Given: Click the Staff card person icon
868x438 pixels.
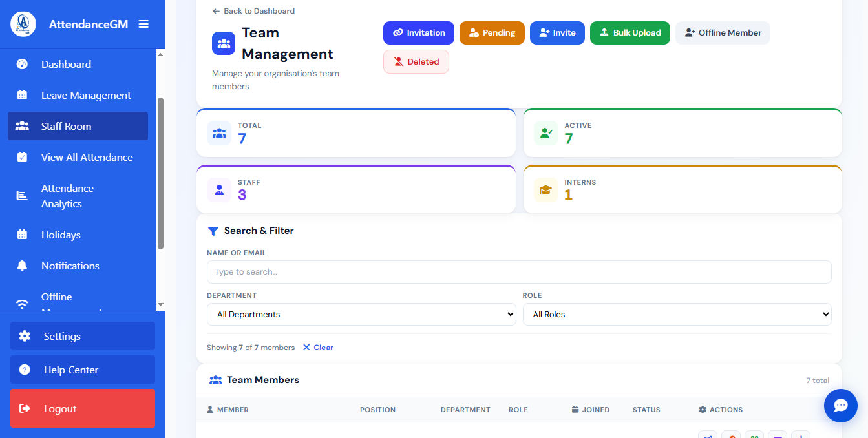Looking at the screenshot, I should (219, 190).
